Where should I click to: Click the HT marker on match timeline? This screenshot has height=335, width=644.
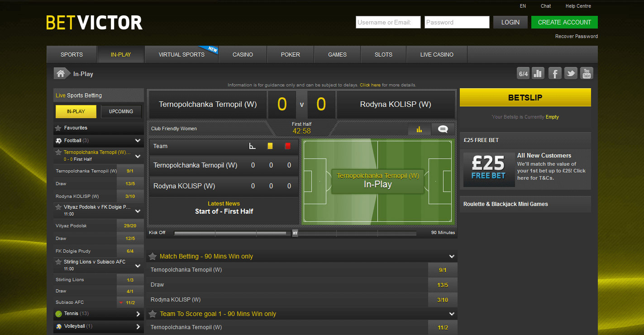point(295,233)
